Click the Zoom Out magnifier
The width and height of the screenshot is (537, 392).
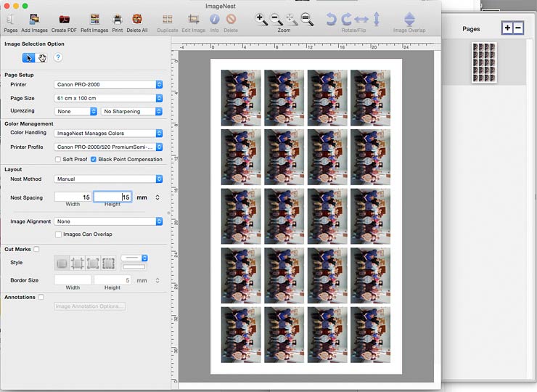276,19
